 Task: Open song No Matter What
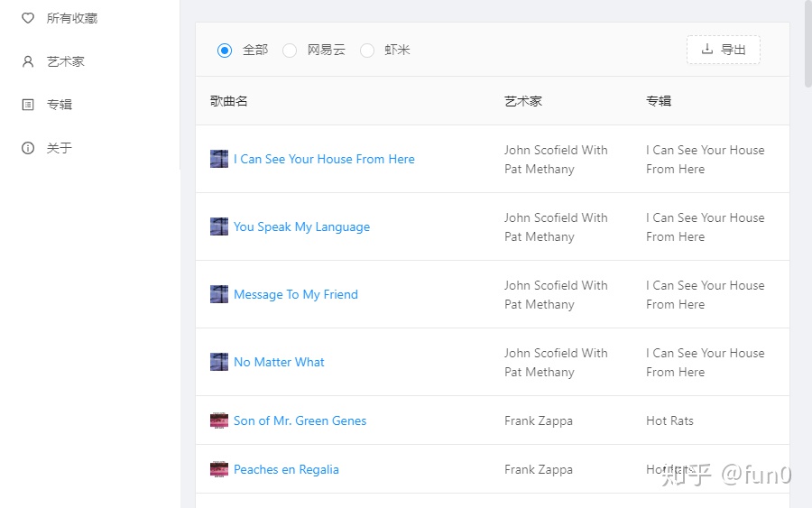pos(279,362)
